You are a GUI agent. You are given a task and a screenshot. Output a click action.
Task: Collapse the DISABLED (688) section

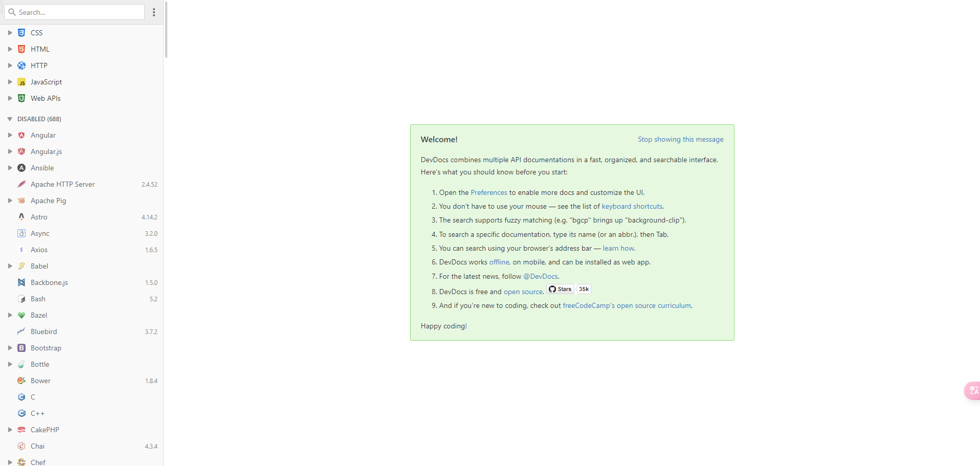pos(10,119)
